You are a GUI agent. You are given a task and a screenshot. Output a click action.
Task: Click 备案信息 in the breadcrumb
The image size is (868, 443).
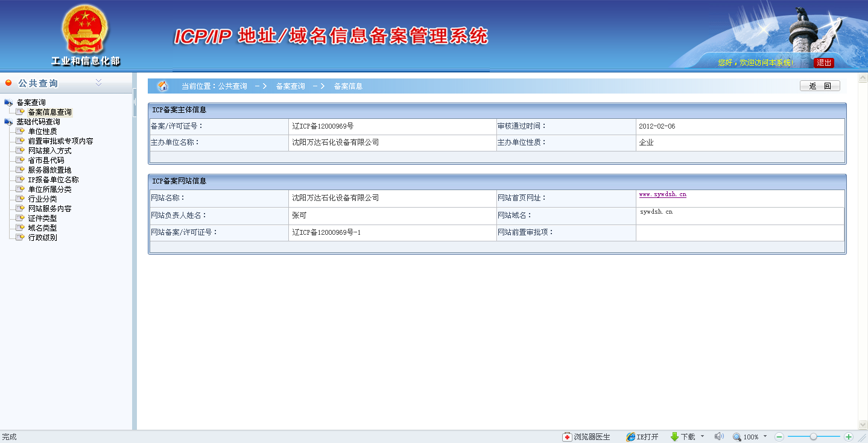(x=348, y=86)
